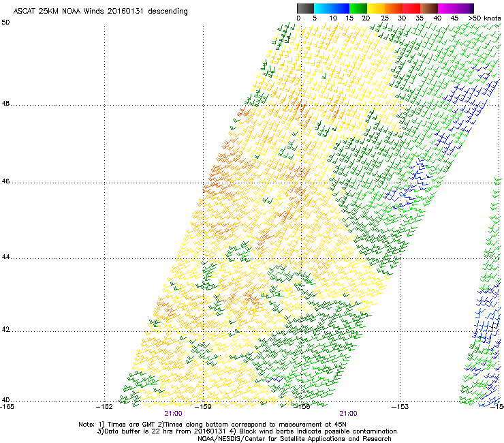The height and width of the screenshot is (443, 504).
Task: Click the '45' label on the color scale
Action: point(454,18)
